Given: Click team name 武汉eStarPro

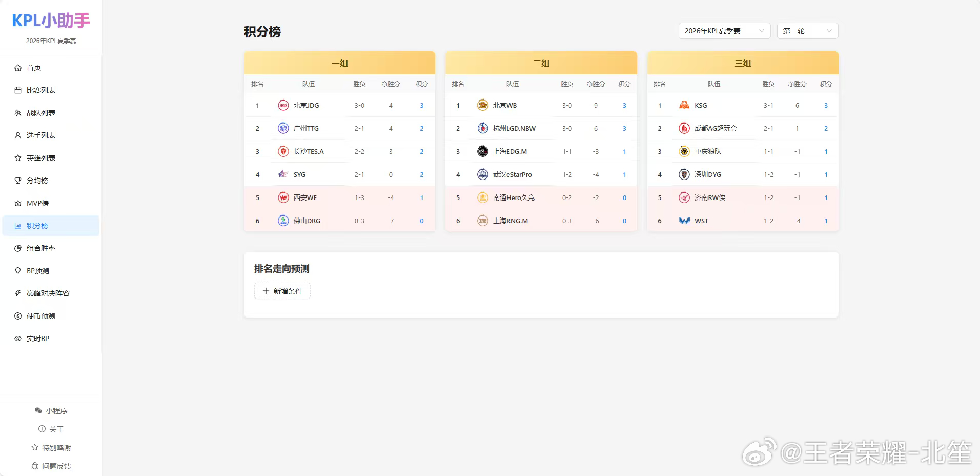Looking at the screenshot, I should click(x=512, y=174).
